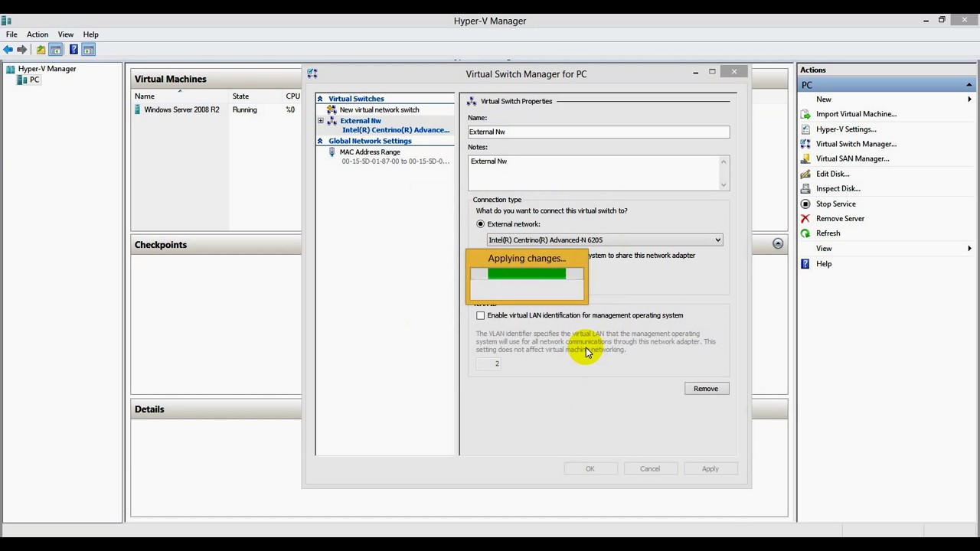
Task: Select the Hyper-V Manager root node icon
Action: click(11, 69)
